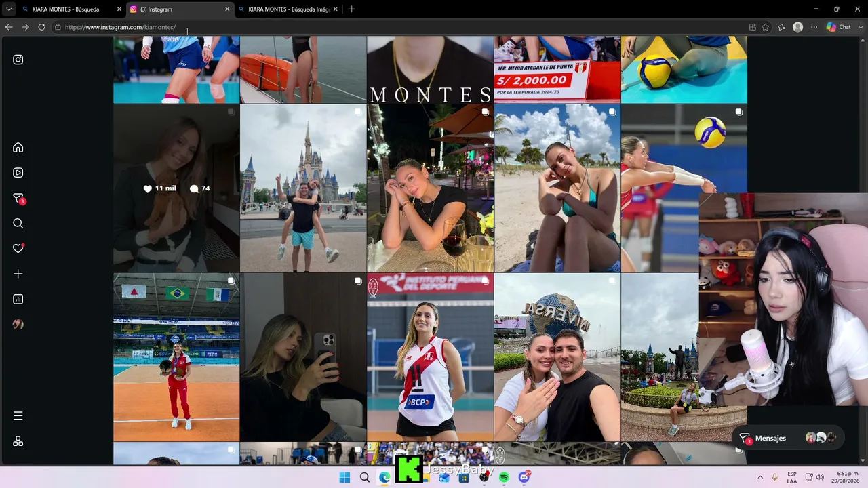Open the Instagram search panel
The width and height of the screenshot is (868, 488).
(18, 224)
